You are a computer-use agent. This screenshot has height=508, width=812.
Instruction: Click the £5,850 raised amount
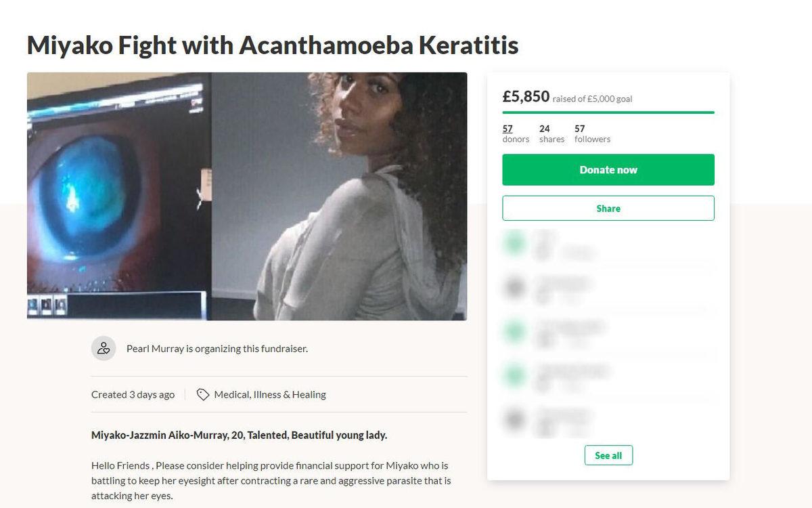(x=526, y=97)
